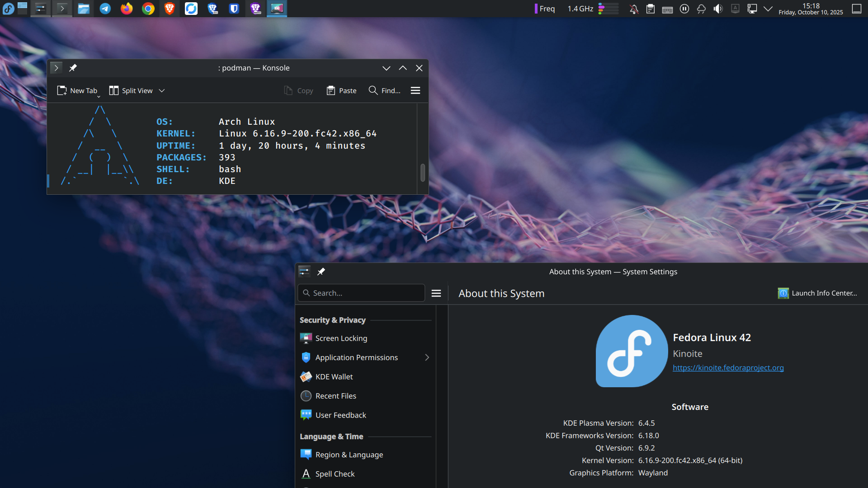Expand Application Permissions submenu chevron
Viewport: 868px width, 488px height.
[427, 357]
